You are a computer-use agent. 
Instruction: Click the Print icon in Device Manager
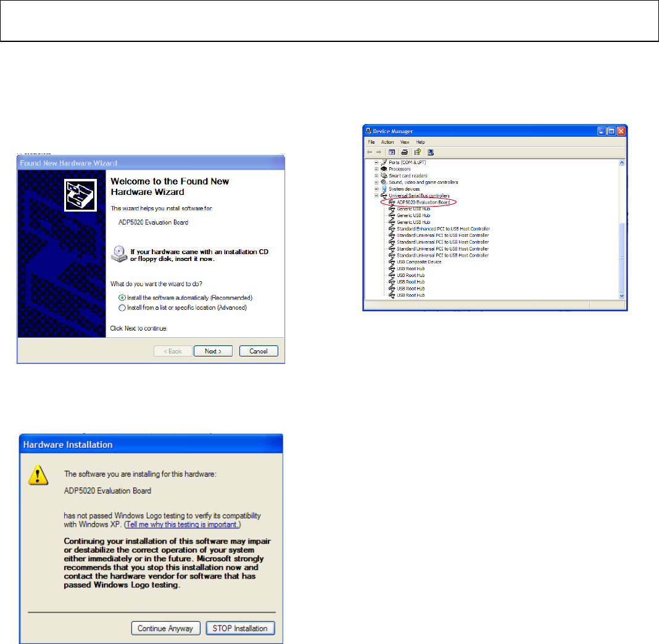tap(404, 152)
